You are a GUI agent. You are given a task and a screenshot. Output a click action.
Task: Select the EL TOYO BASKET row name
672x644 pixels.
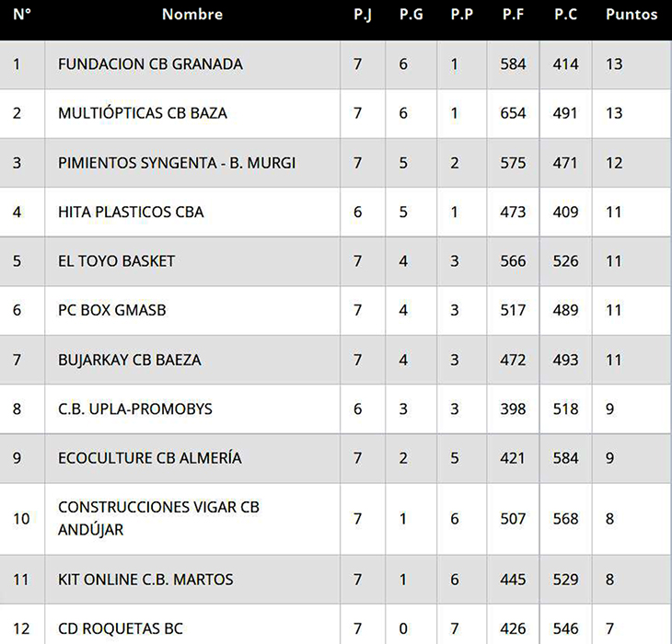(x=116, y=260)
